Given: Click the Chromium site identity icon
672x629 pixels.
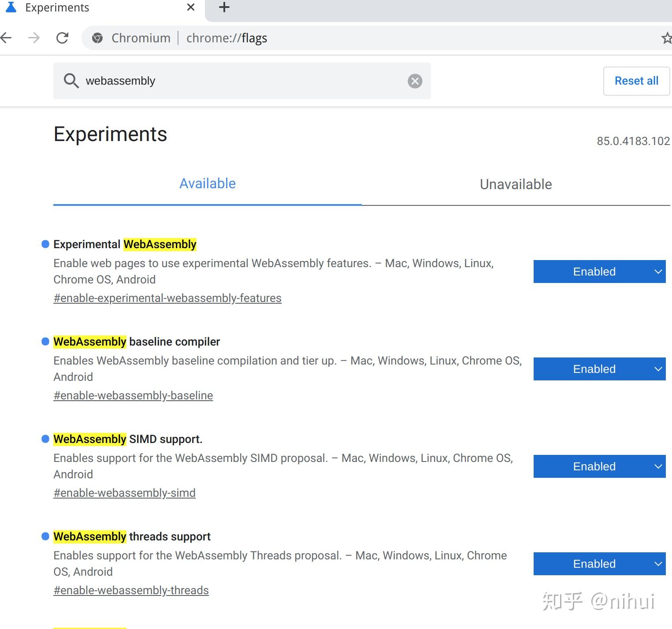Looking at the screenshot, I should (97, 38).
